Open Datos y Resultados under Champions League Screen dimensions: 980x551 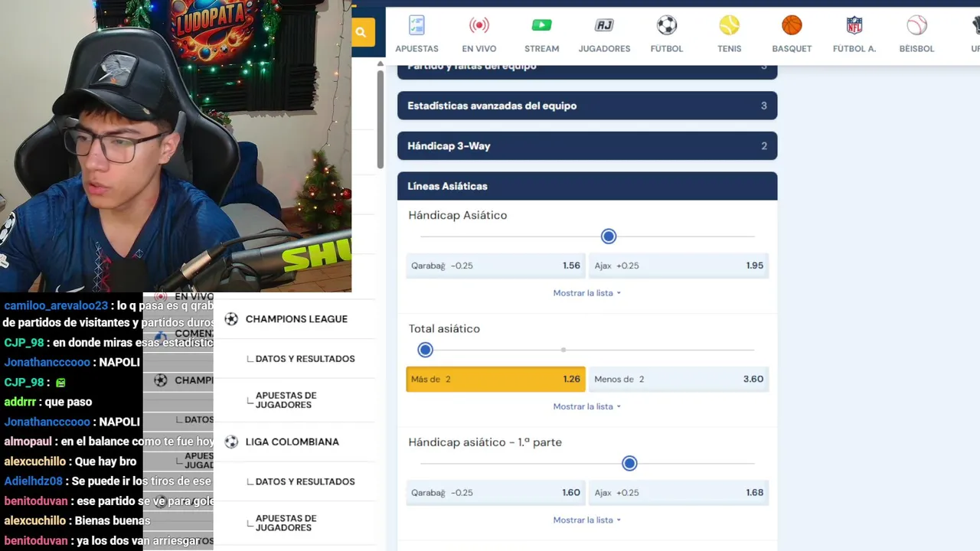click(305, 359)
